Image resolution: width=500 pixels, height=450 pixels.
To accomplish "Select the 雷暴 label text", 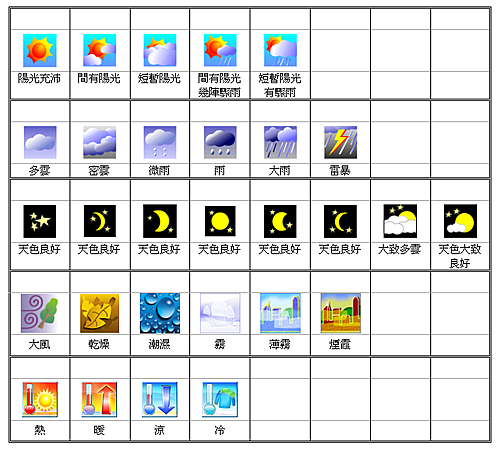I will tap(340, 171).
